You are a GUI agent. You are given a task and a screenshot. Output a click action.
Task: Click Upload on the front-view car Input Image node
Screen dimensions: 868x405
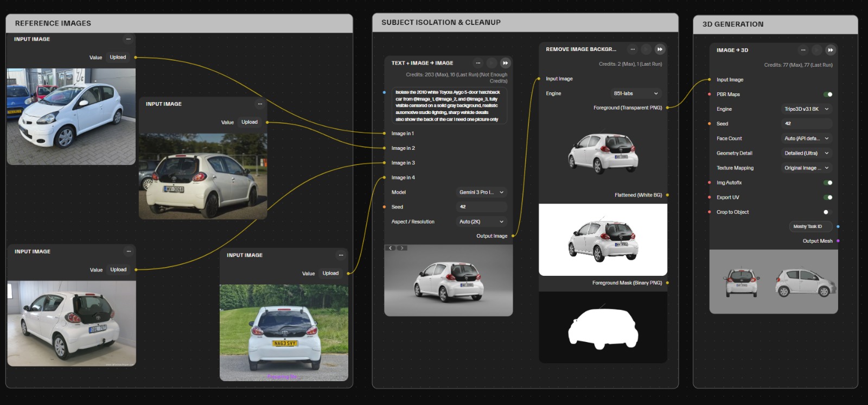click(x=118, y=57)
